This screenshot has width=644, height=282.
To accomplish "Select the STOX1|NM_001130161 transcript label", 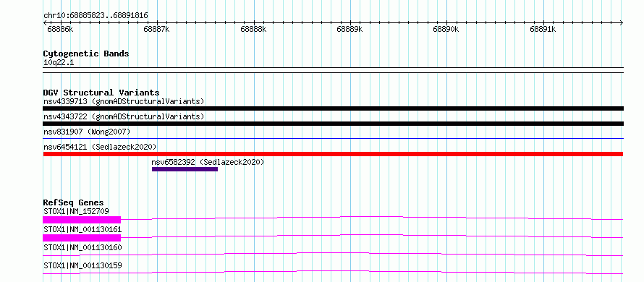I will (82, 229).
